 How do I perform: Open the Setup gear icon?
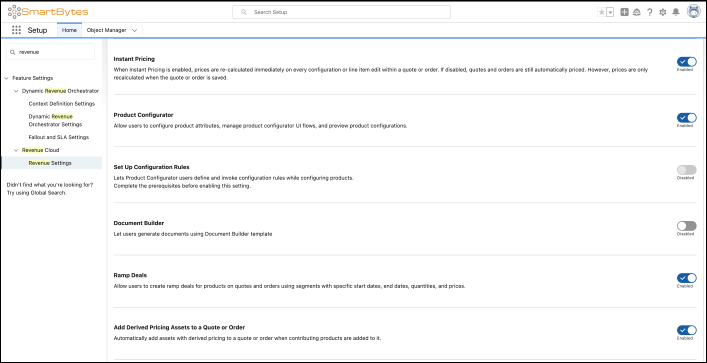662,12
